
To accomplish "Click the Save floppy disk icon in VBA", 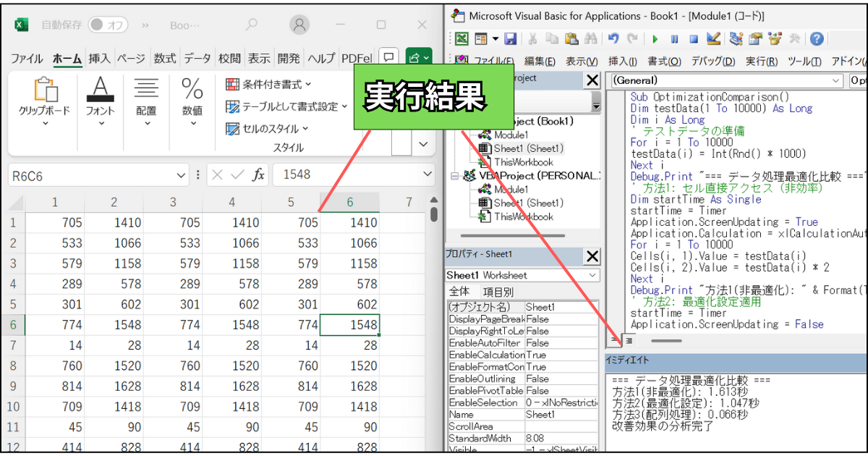I will click(x=511, y=39).
